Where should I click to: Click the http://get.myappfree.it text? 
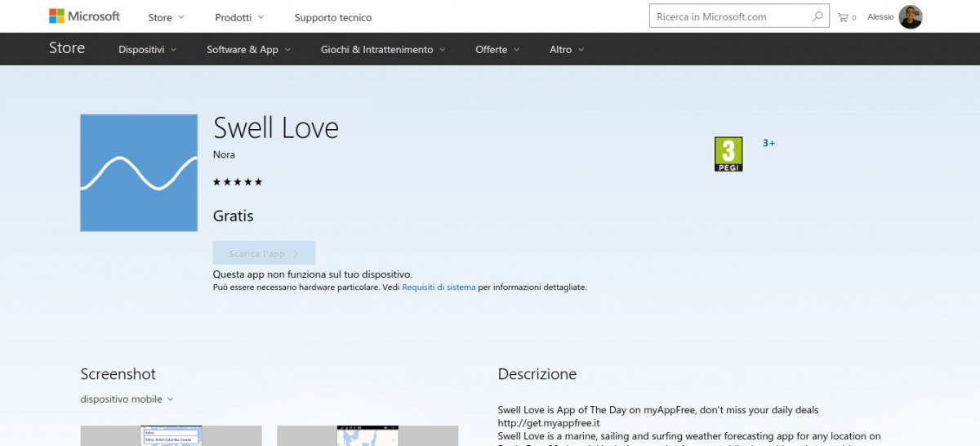pyautogui.click(x=549, y=423)
